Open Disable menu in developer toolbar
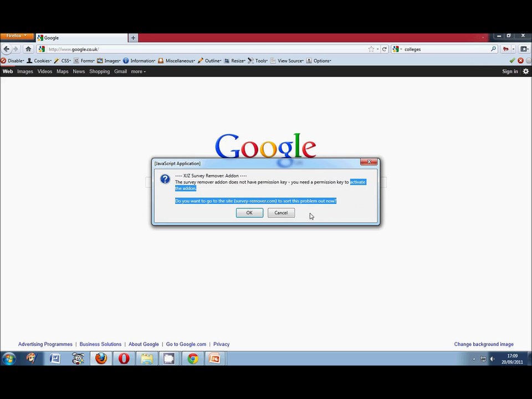This screenshot has height=399, width=532. pos(13,61)
